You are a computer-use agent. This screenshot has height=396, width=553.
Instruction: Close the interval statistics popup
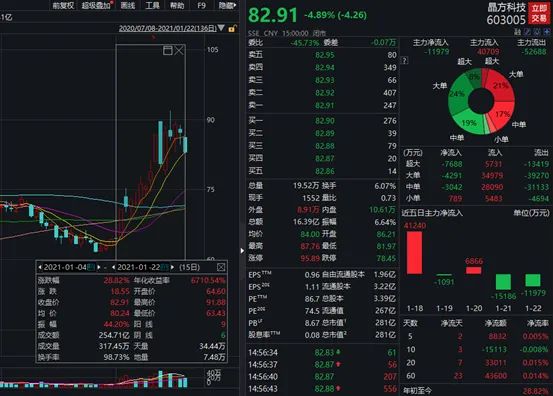point(221,267)
